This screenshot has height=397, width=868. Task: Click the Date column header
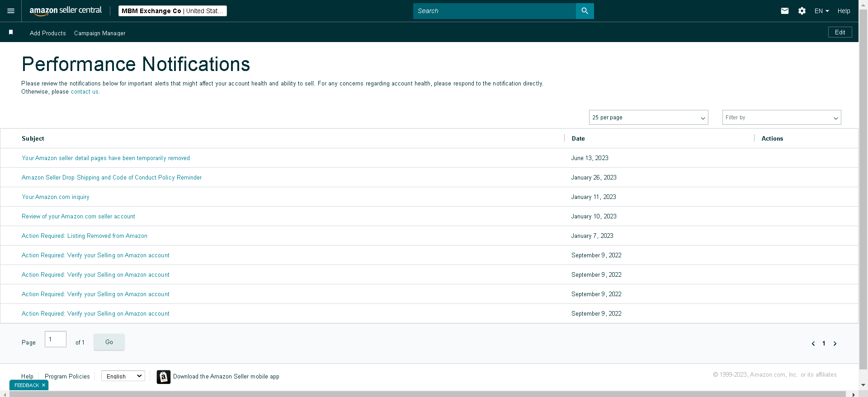(x=578, y=139)
